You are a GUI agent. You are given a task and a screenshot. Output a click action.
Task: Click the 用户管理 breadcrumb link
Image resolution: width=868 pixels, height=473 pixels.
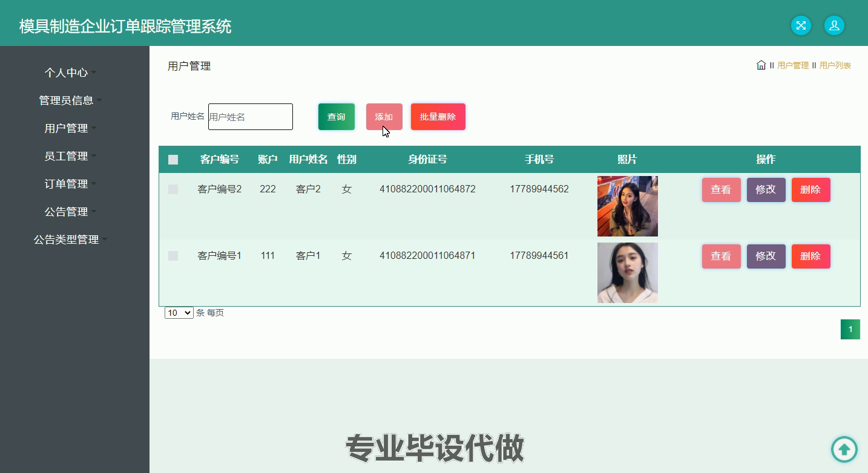pyautogui.click(x=793, y=65)
